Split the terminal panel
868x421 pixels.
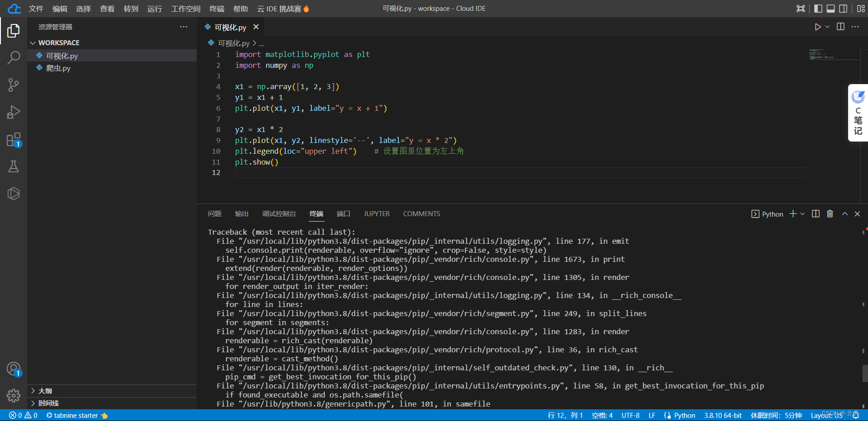[x=816, y=214]
